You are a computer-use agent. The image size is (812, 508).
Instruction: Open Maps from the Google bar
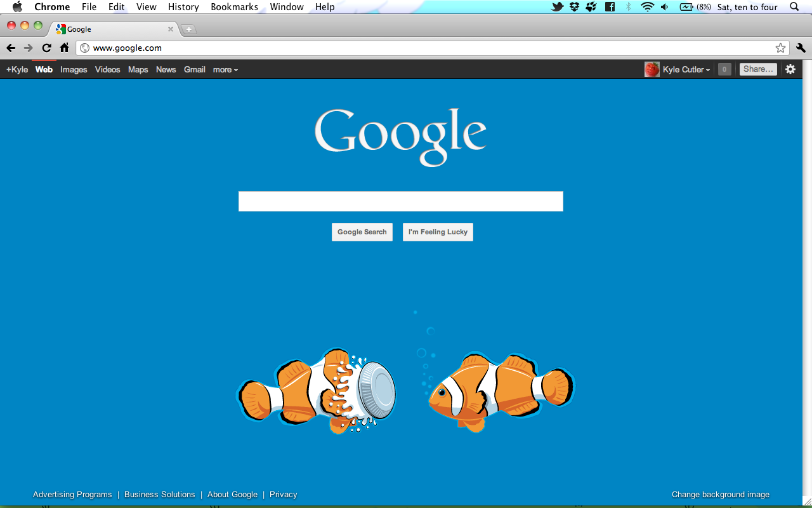[138, 70]
